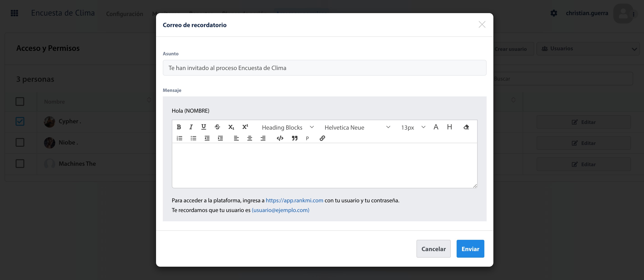Image resolution: width=644 pixels, height=280 pixels.
Task: Uncheck the Cypher row checkbox
Action: click(20, 121)
